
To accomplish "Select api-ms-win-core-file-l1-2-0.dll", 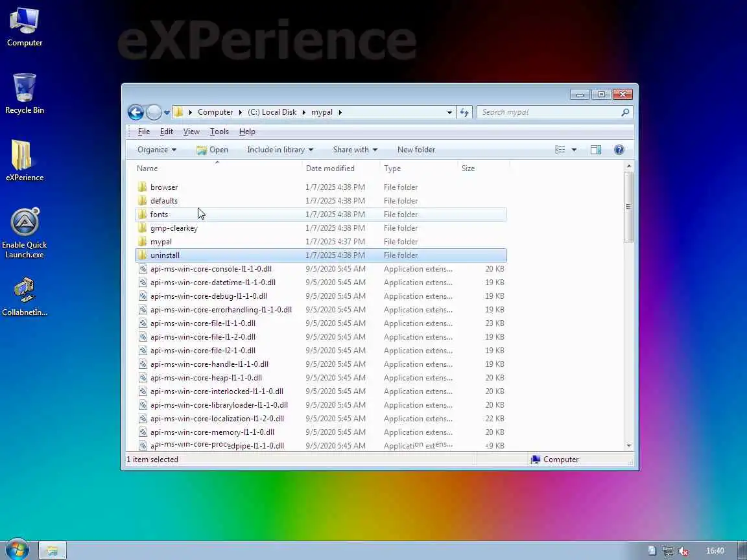I will point(320,336).
